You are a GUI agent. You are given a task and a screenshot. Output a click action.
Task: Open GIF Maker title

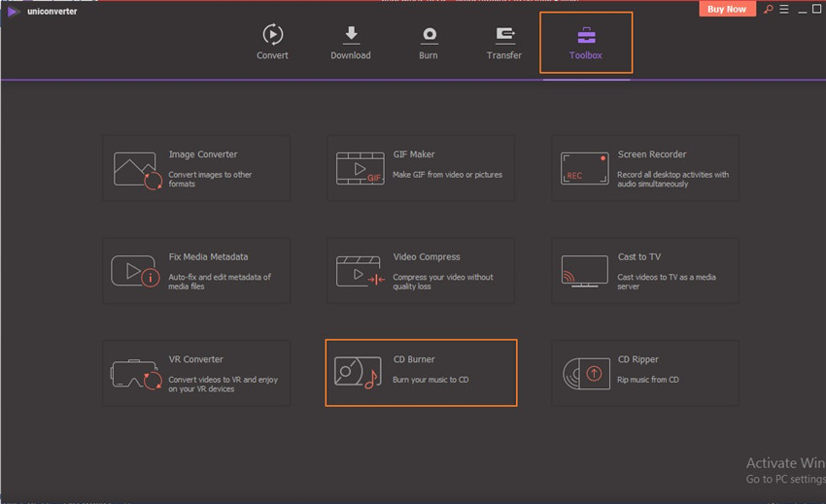coord(414,154)
